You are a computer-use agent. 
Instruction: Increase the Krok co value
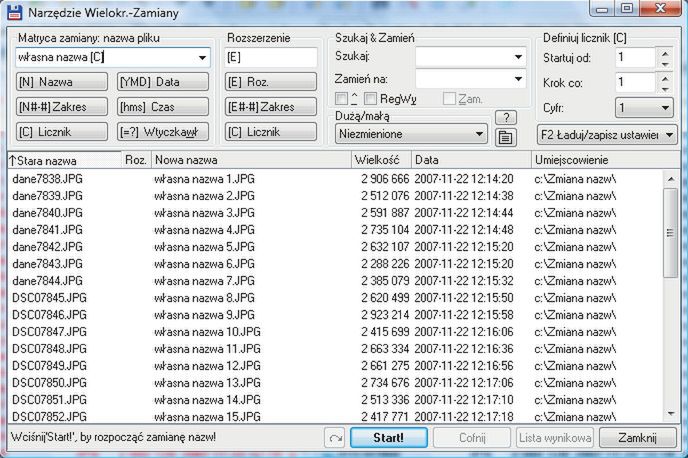coord(665,79)
